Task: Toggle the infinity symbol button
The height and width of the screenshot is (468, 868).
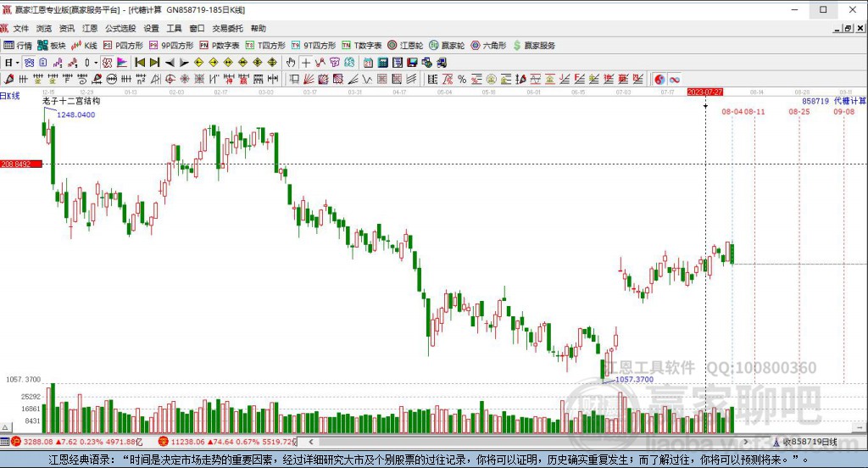Action: click(674, 79)
